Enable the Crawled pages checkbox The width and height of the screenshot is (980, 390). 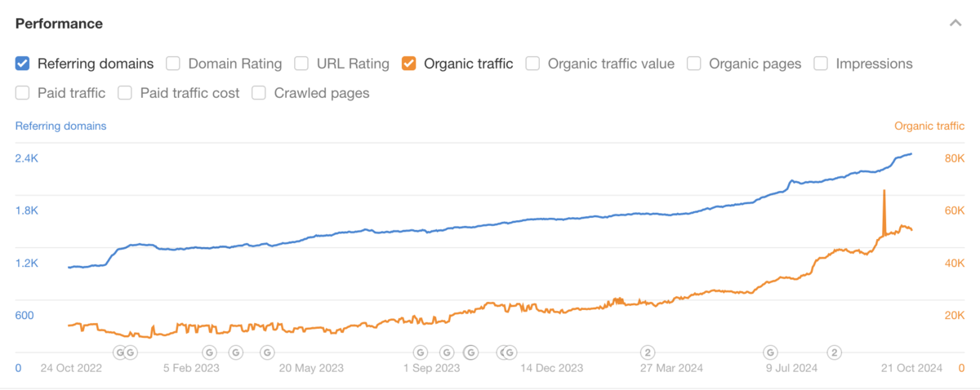click(x=259, y=93)
